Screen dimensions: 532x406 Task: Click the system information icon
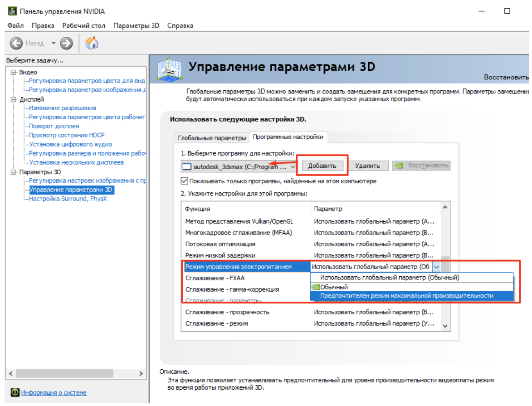coord(15,392)
